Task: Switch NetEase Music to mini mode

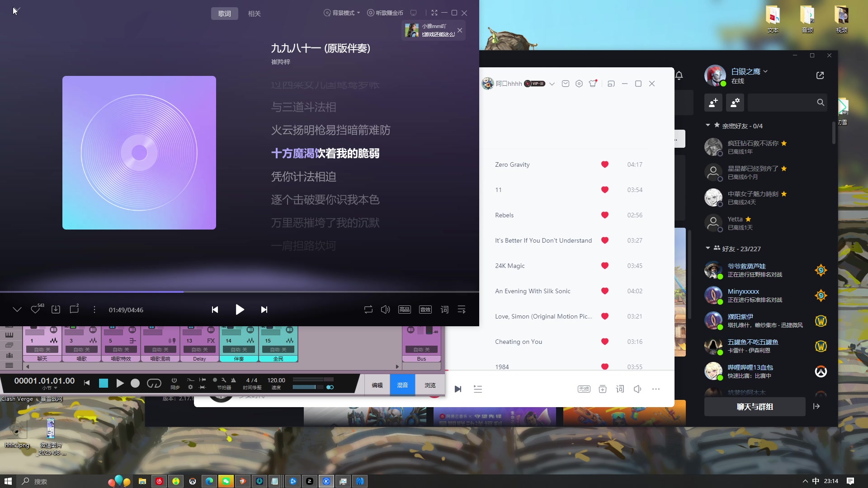Action: [x=611, y=84]
